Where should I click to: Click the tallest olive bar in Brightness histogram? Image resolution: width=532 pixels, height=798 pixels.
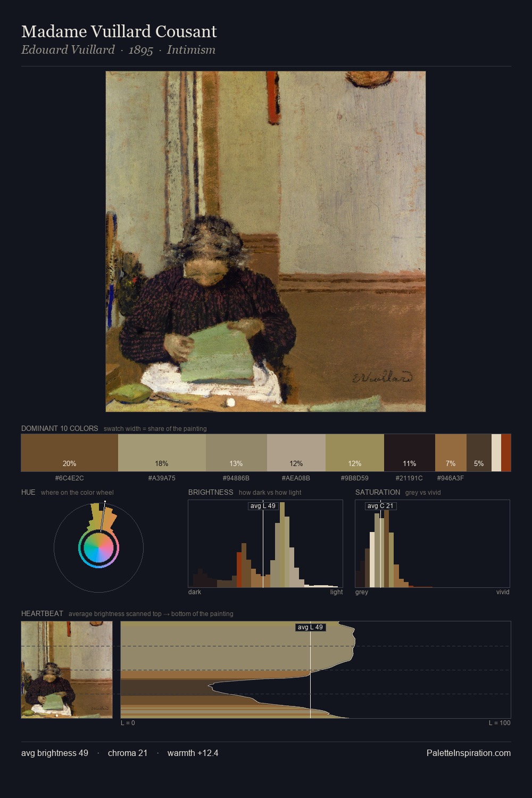(282, 545)
